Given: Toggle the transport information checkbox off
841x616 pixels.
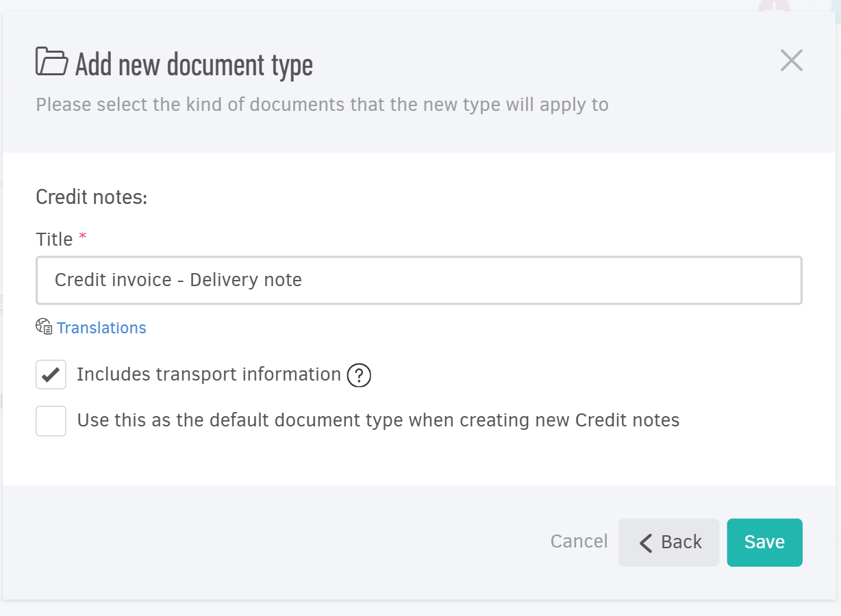Looking at the screenshot, I should coord(51,374).
